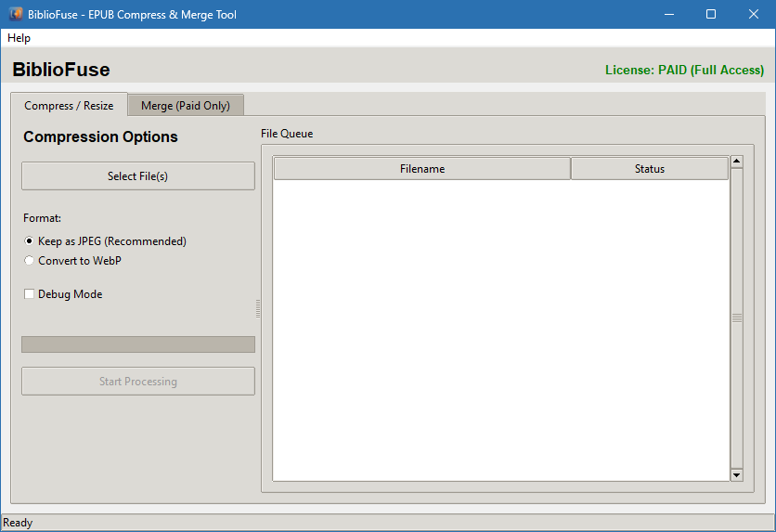
Task: Click the file queue vertical scrollbar thumb
Action: click(736, 318)
